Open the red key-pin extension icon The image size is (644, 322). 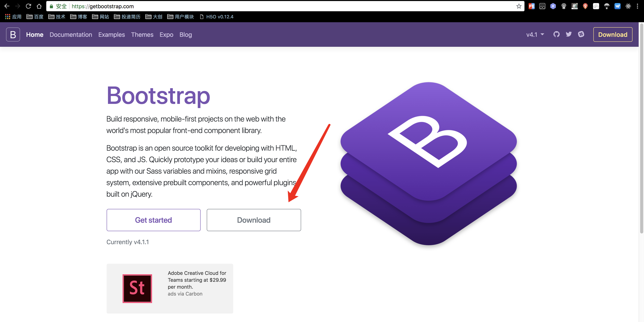[x=585, y=6]
